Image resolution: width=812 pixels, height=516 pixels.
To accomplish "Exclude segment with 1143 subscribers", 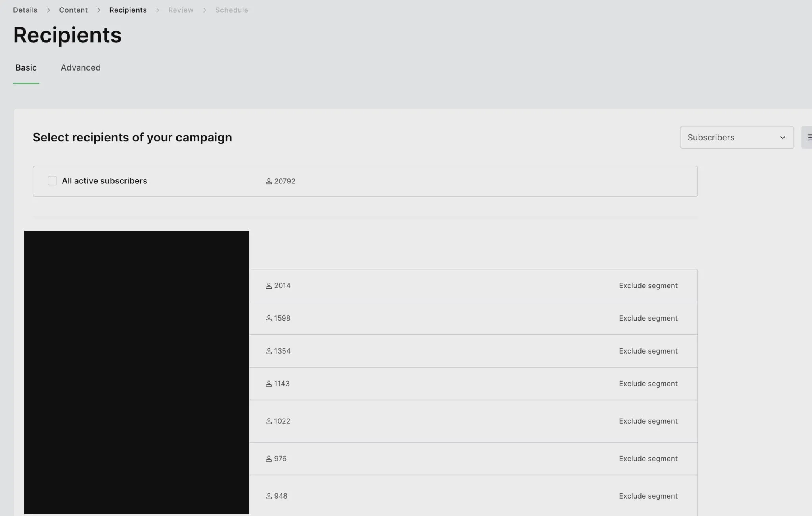I will pos(648,384).
